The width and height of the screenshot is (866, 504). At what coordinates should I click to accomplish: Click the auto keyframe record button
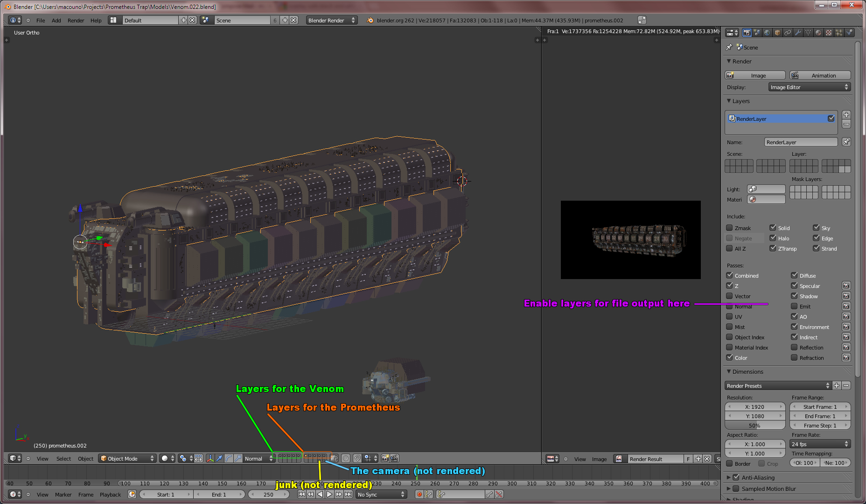click(x=419, y=494)
